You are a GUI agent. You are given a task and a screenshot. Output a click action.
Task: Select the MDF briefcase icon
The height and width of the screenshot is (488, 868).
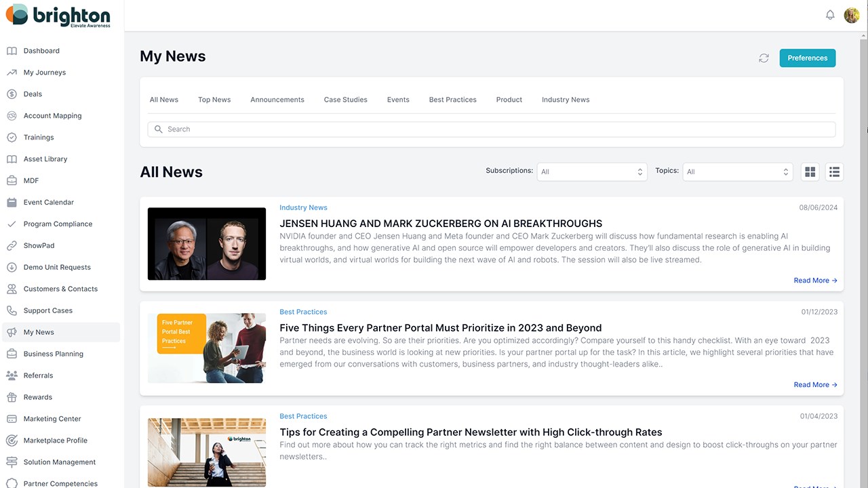(x=12, y=181)
